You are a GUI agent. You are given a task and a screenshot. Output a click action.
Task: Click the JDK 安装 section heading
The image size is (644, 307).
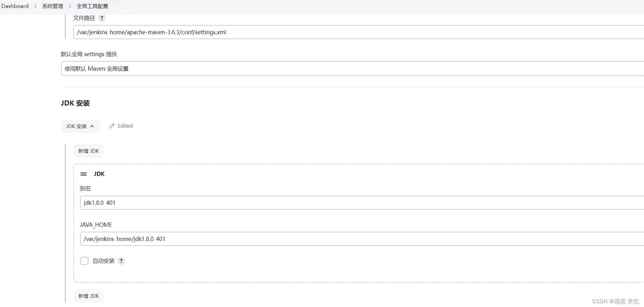(75, 103)
